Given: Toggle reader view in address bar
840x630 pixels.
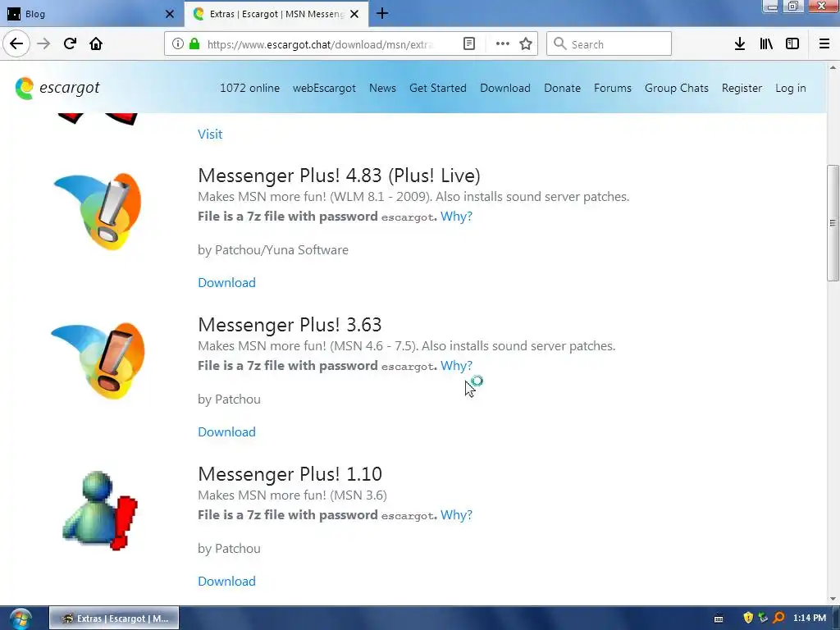Looking at the screenshot, I should (x=468, y=44).
